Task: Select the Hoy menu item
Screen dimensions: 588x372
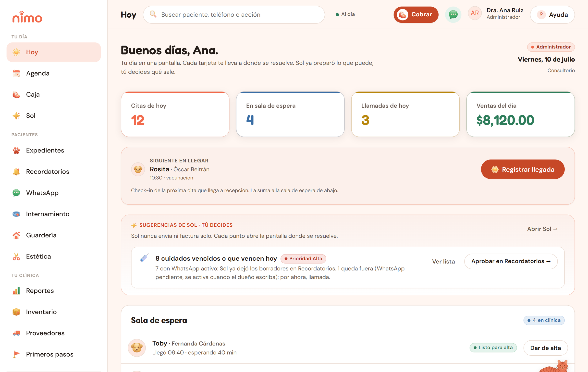Action: pyautogui.click(x=54, y=52)
